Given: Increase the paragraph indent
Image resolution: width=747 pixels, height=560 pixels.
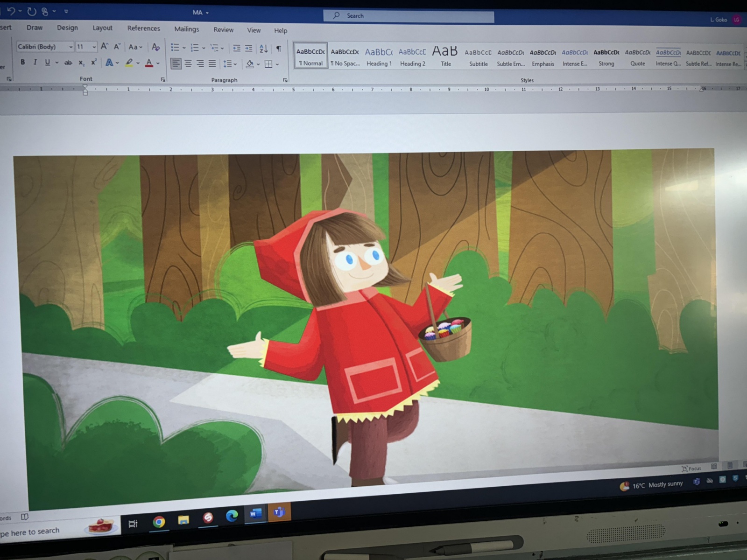Looking at the screenshot, I should 249,48.
